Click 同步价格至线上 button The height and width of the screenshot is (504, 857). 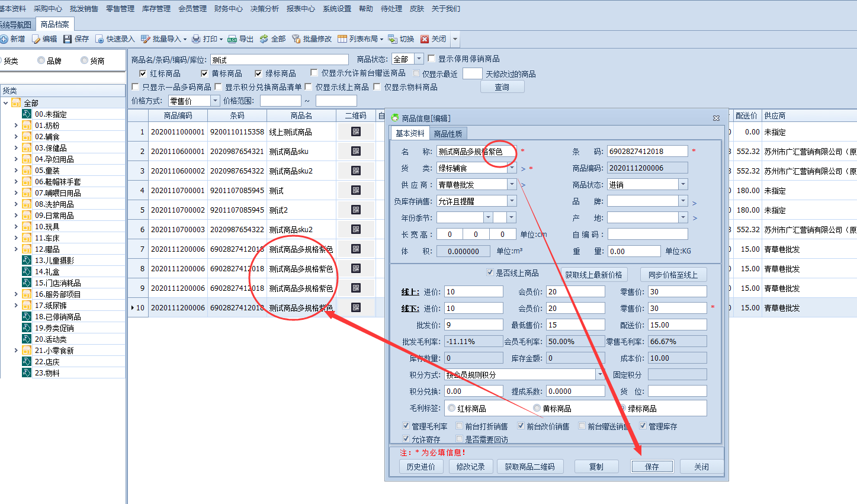673,275
